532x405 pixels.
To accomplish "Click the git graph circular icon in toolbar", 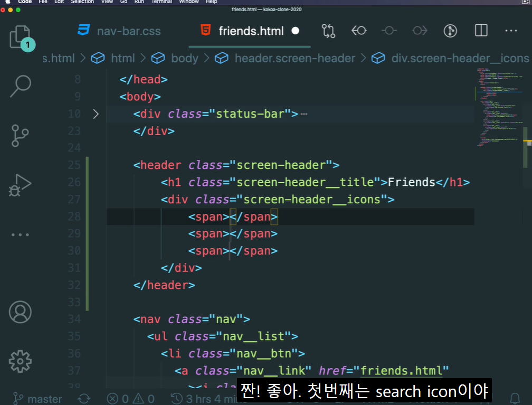I will click(x=450, y=31).
